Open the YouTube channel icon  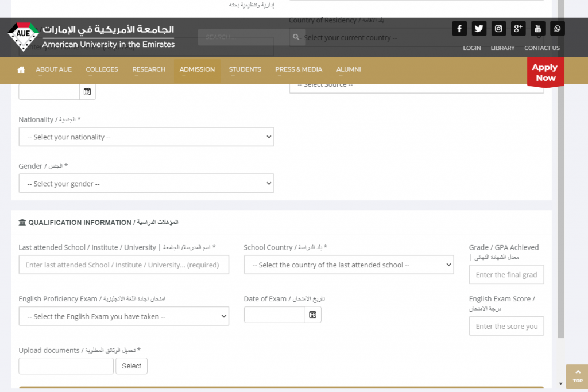point(537,28)
